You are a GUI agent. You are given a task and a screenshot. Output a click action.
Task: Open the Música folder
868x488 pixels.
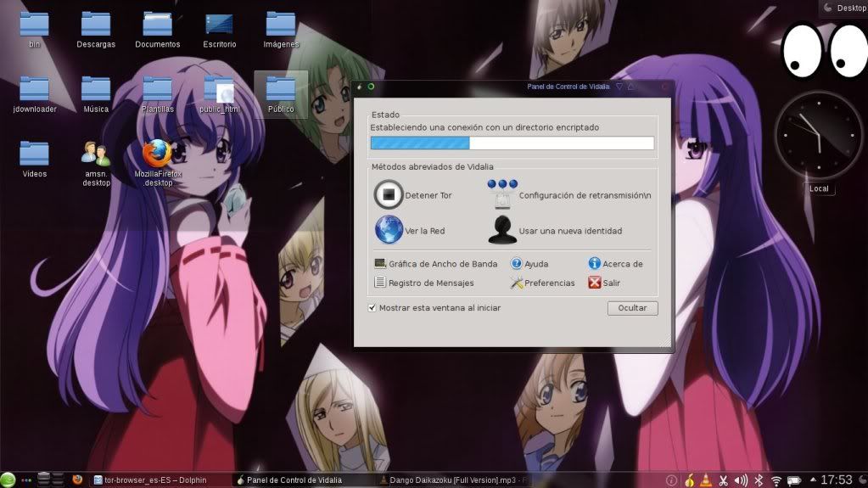coord(96,94)
